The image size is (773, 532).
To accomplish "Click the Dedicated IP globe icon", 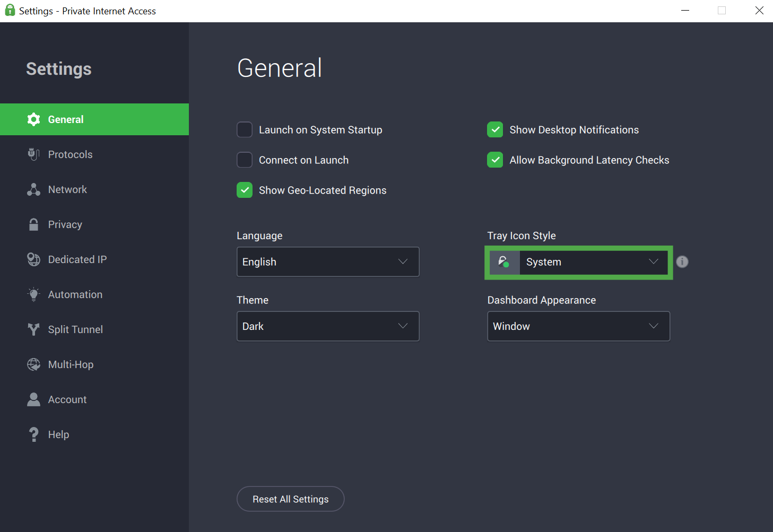I will point(33,259).
